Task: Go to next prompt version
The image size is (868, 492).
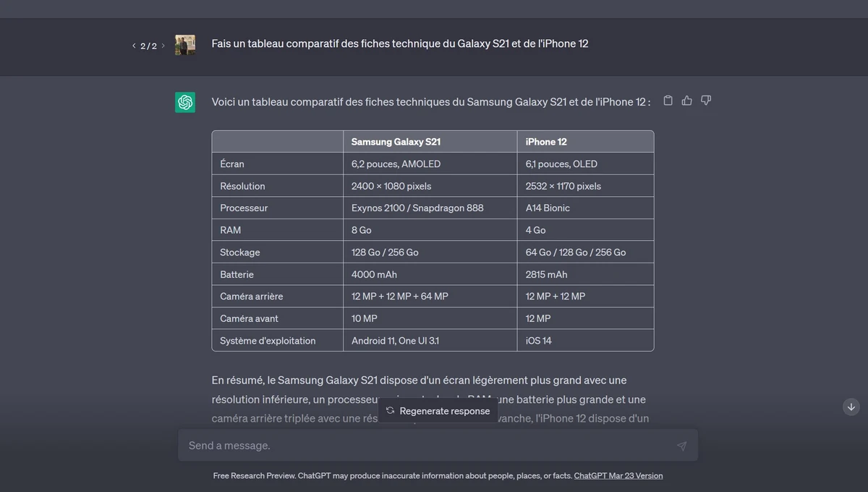Action: pyautogui.click(x=163, y=46)
